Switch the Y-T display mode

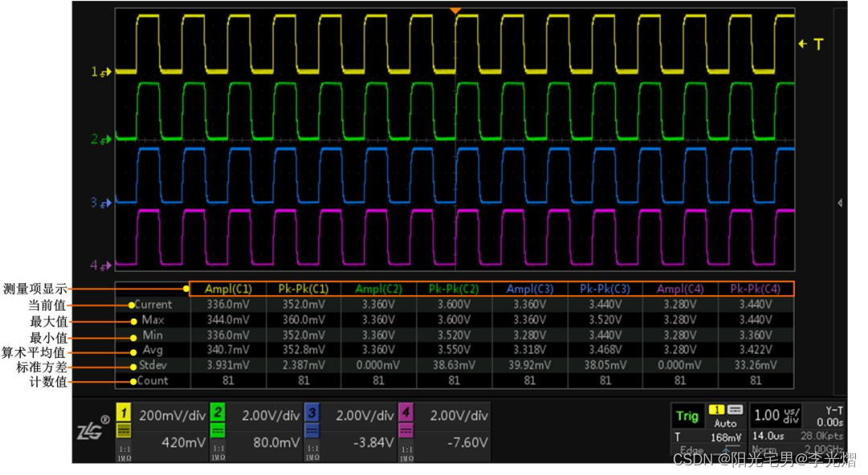pyautogui.click(x=833, y=410)
